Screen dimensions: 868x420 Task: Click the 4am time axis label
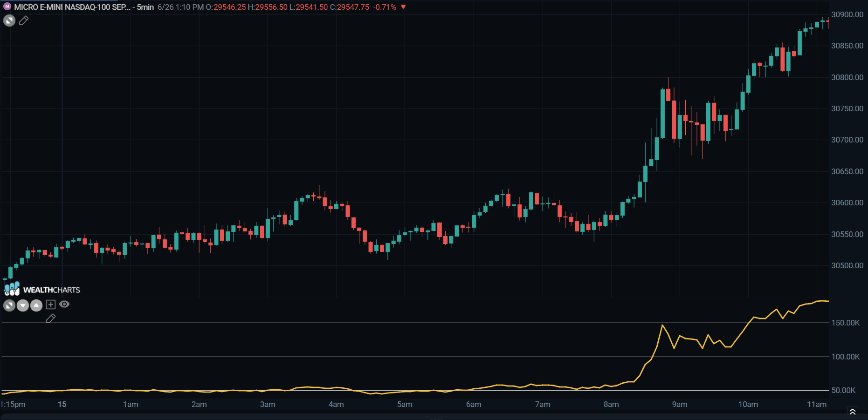336,404
